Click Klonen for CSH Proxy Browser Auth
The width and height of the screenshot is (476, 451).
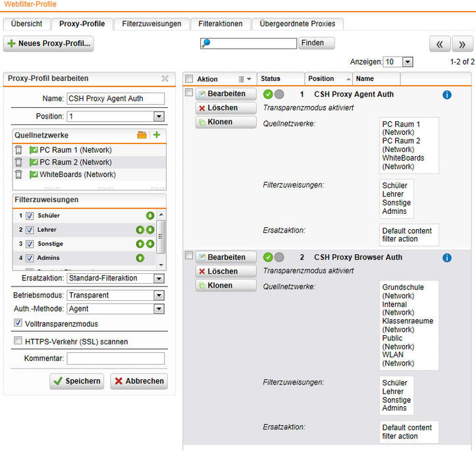pyautogui.click(x=226, y=286)
